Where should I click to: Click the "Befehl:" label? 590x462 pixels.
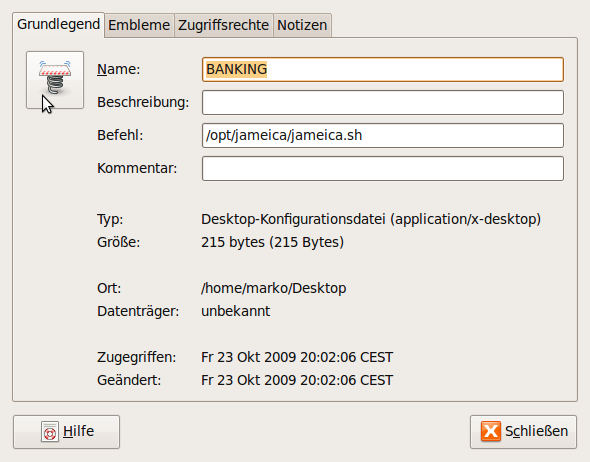tap(120, 135)
